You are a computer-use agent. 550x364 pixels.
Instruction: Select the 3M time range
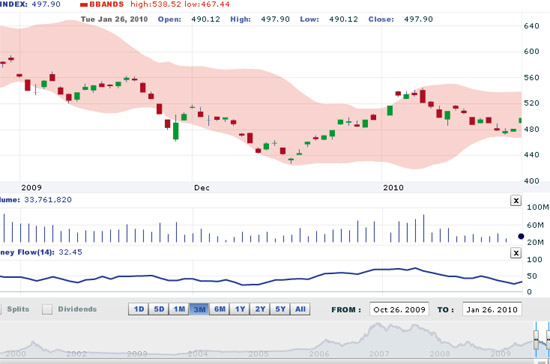[199, 309]
